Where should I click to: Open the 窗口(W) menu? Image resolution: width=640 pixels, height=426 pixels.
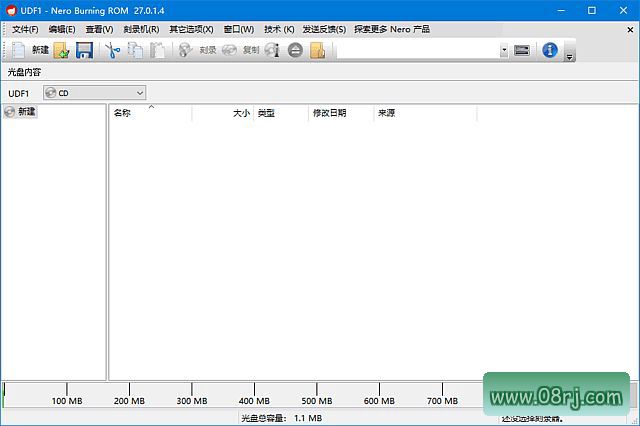tap(239, 29)
